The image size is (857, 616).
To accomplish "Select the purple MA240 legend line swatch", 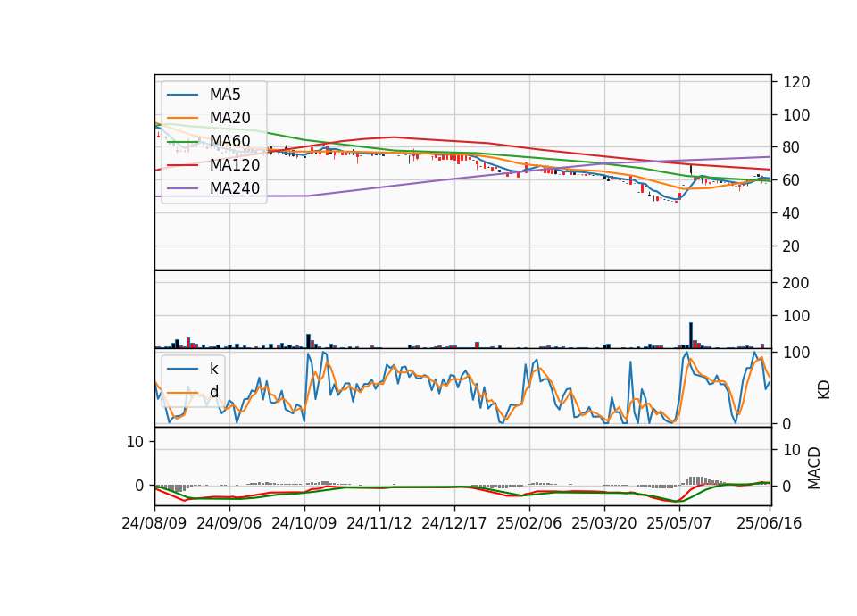I will tap(182, 188).
